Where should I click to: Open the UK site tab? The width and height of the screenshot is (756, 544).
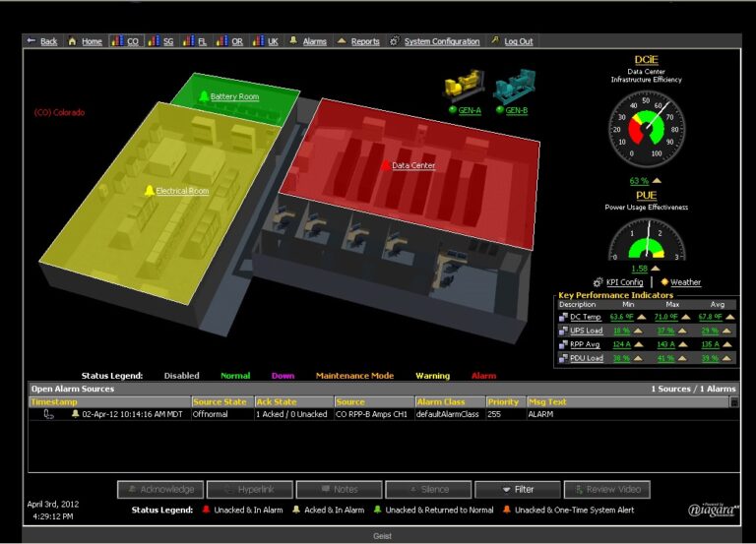point(266,41)
